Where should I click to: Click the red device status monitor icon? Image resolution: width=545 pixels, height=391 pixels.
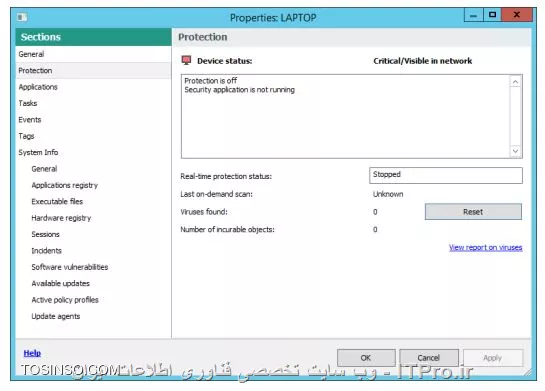tap(187, 60)
